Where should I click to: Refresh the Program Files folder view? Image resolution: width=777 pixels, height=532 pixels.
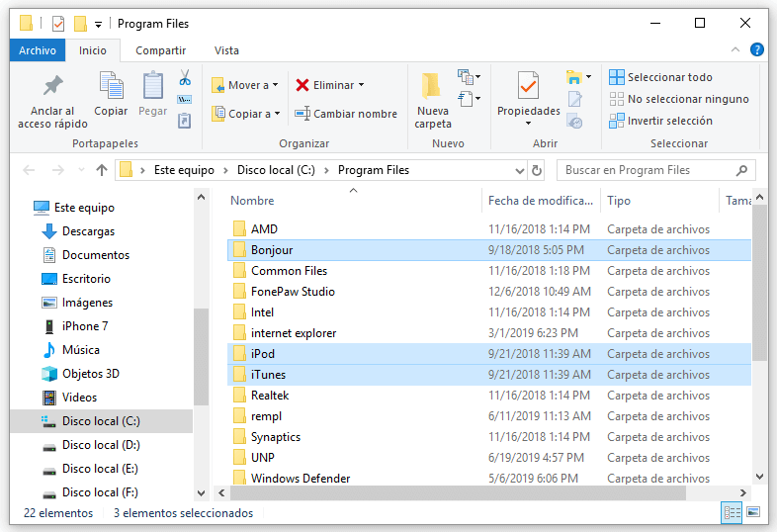[x=536, y=170]
